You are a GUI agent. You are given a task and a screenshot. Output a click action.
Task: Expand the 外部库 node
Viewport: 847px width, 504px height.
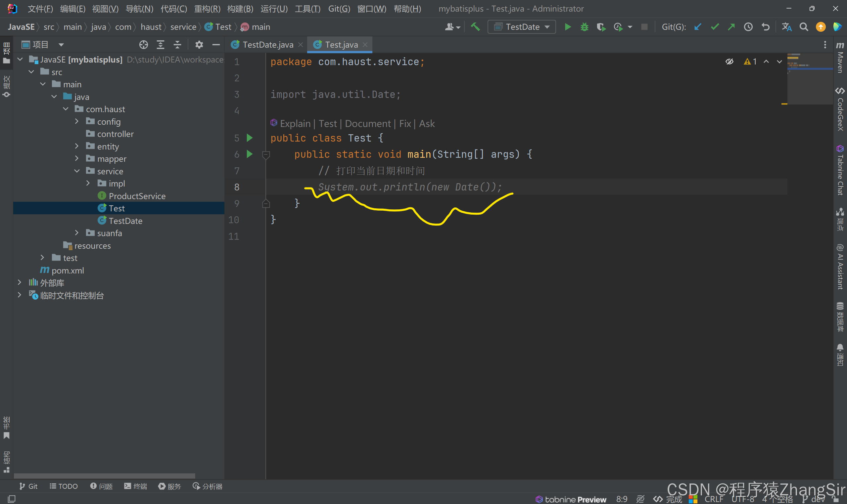(20, 282)
